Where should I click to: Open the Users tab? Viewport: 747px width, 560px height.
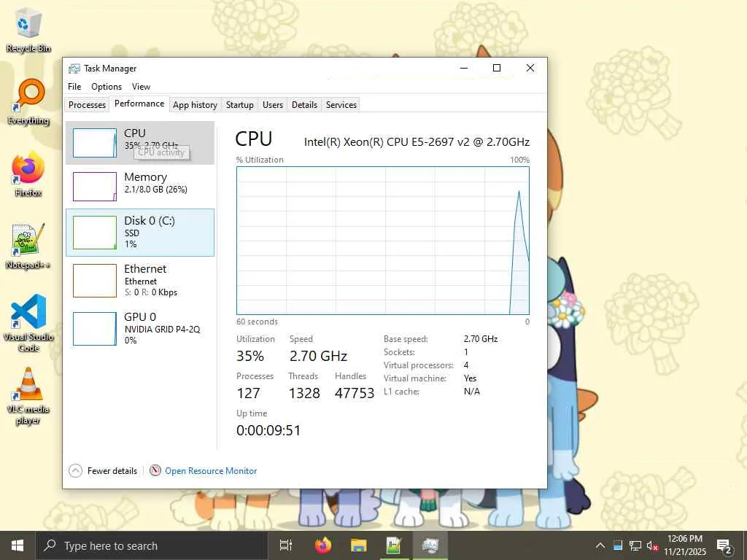click(273, 105)
